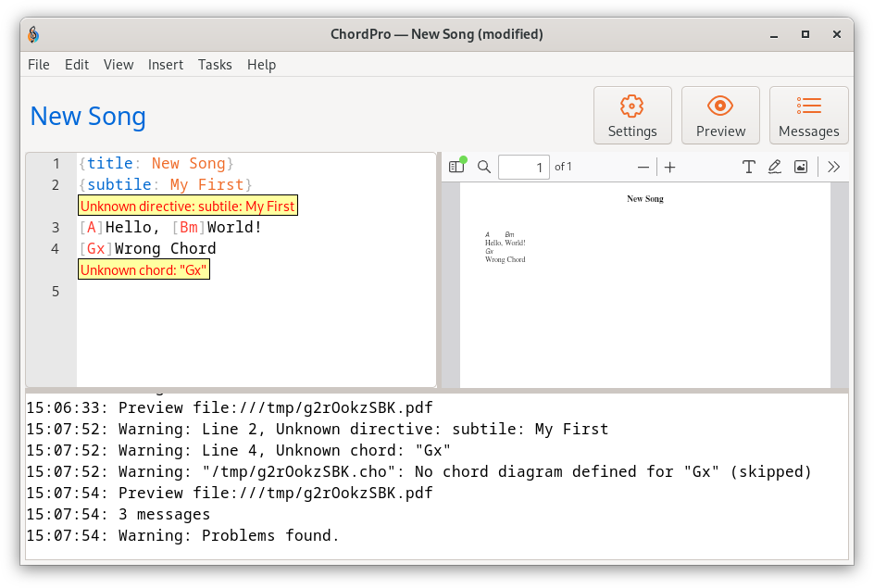
Task: Open the File menu
Action: tap(39, 65)
